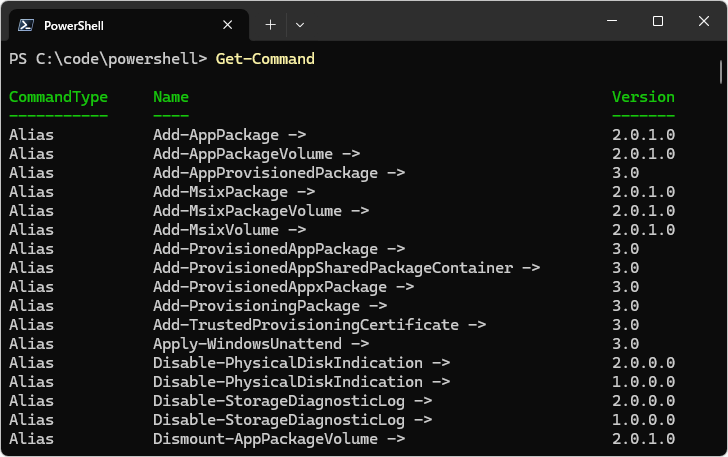Click the Name column header
Image resolution: width=728 pixels, height=457 pixels.
(171, 97)
